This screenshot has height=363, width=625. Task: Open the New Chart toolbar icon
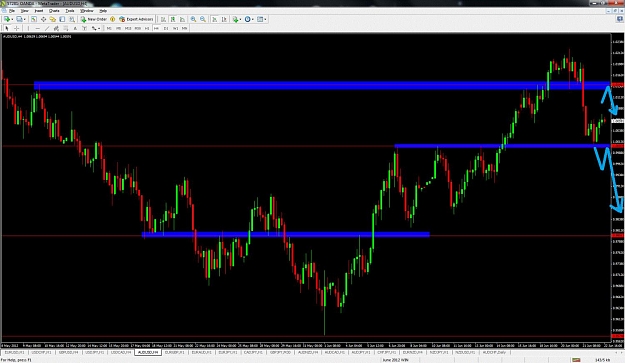7,19
